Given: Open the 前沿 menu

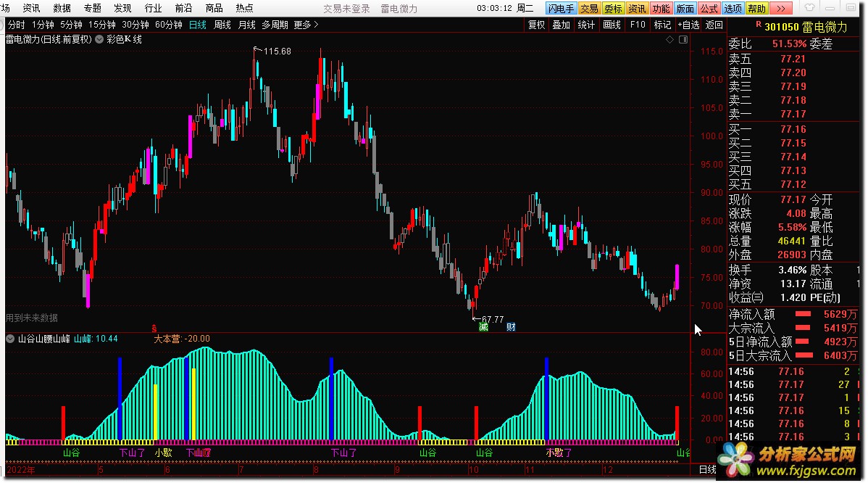Looking at the screenshot, I should click(184, 8).
